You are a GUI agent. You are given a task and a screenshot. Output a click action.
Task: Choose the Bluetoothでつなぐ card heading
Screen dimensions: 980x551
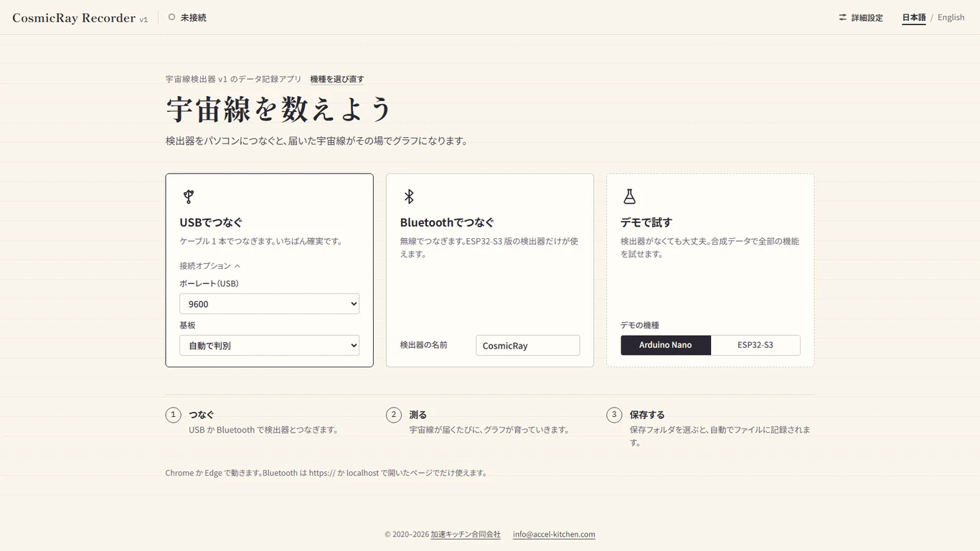coord(447,222)
